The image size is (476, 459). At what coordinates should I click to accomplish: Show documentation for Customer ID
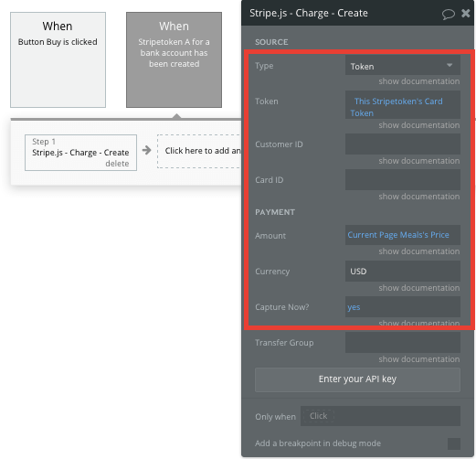[419, 161]
